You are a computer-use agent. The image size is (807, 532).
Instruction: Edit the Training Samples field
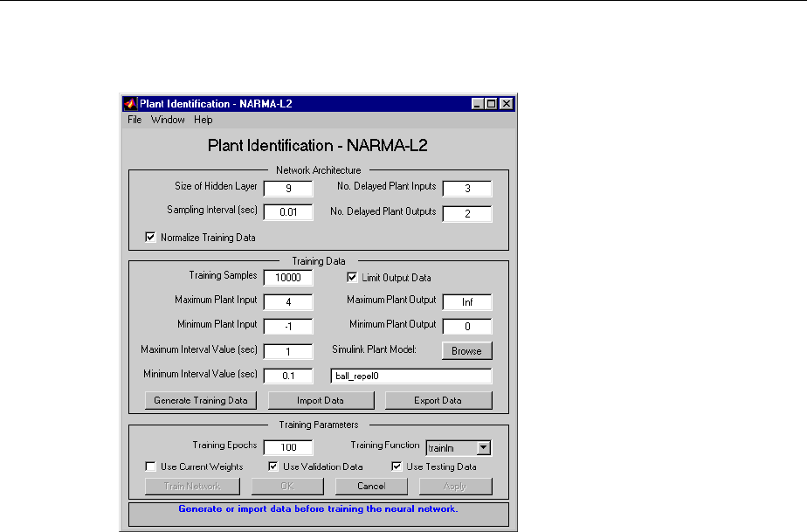coord(288,278)
